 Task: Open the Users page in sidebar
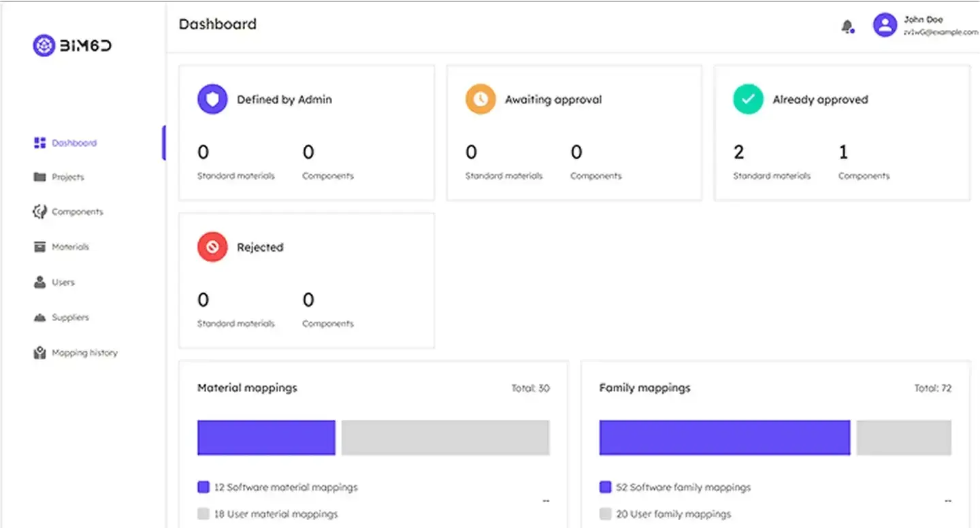pos(63,282)
